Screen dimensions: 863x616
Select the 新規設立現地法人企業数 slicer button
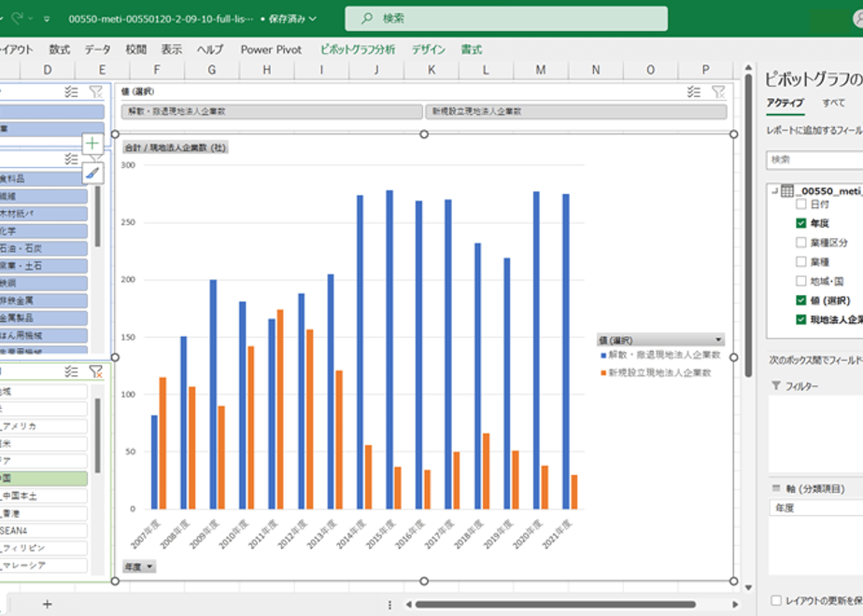575,112
